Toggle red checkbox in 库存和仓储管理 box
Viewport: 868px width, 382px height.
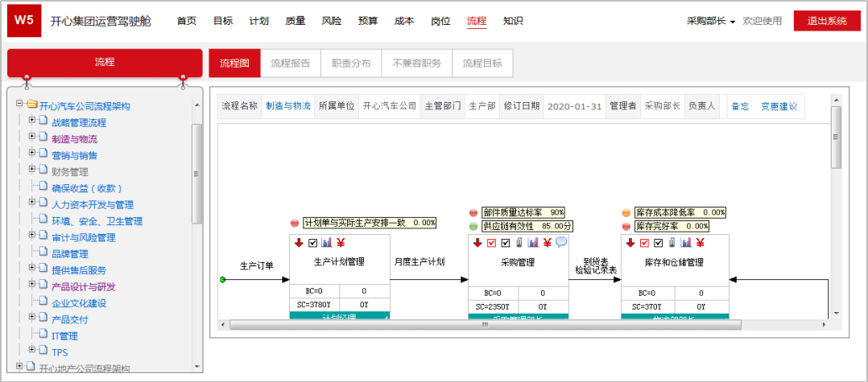[644, 243]
